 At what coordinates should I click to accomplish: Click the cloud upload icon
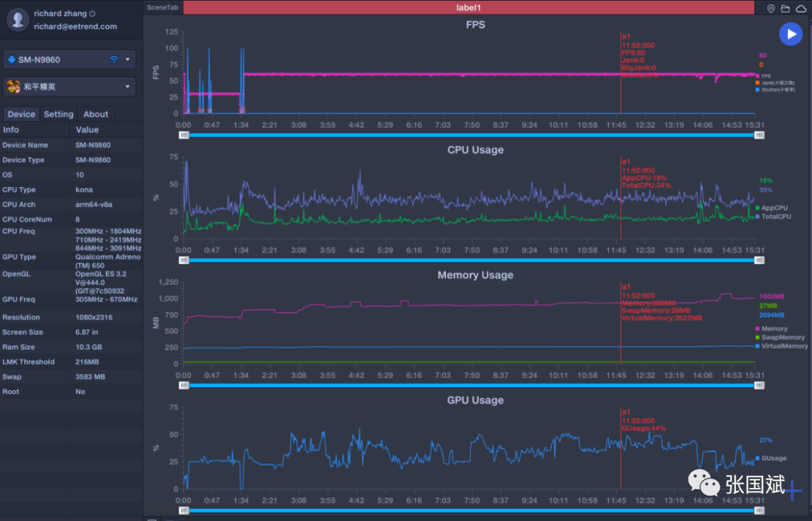[800, 8]
